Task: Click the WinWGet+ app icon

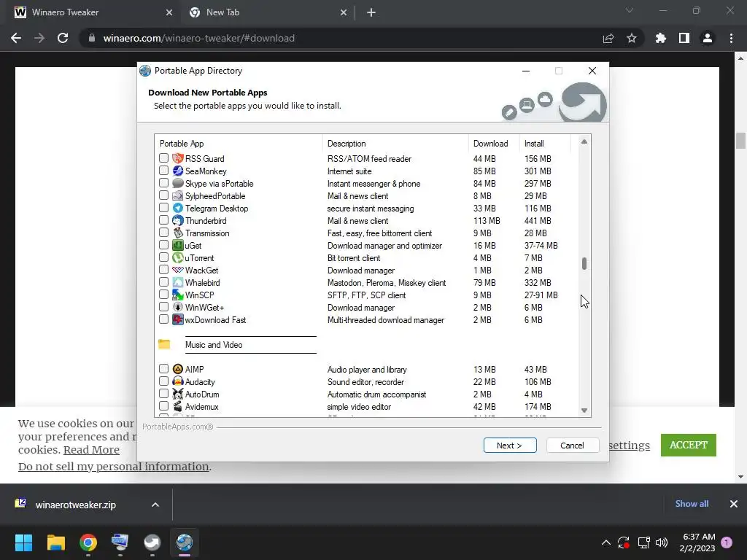Action: point(178,307)
